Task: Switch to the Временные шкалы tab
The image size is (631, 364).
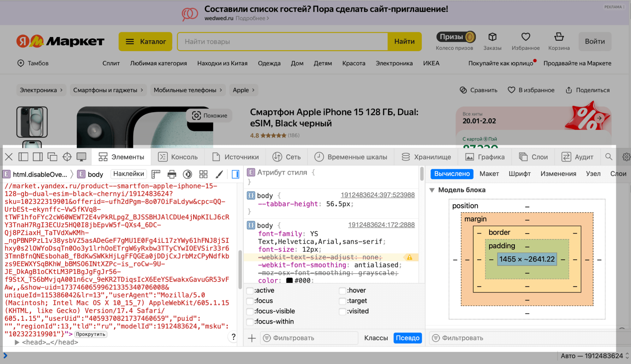Action: (x=351, y=157)
